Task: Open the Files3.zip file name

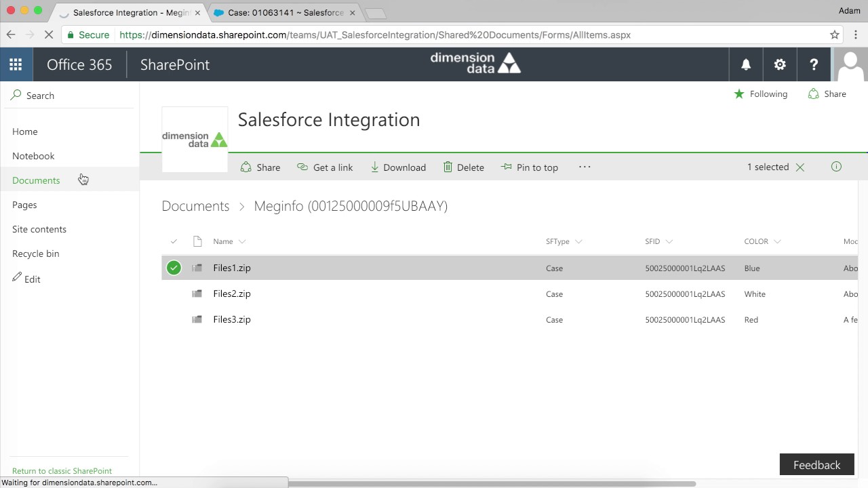Action: 232,319
